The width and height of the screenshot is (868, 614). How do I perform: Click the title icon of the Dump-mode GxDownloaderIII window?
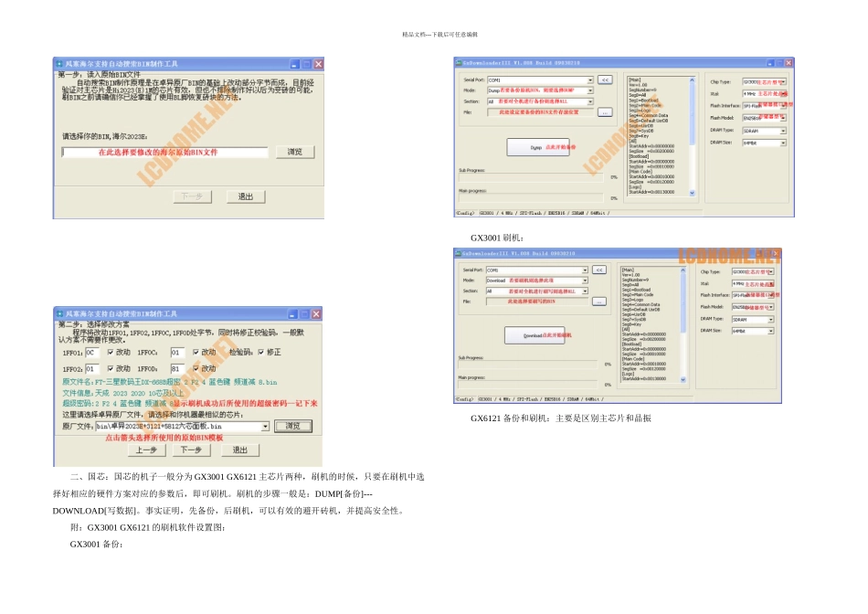tap(459, 63)
